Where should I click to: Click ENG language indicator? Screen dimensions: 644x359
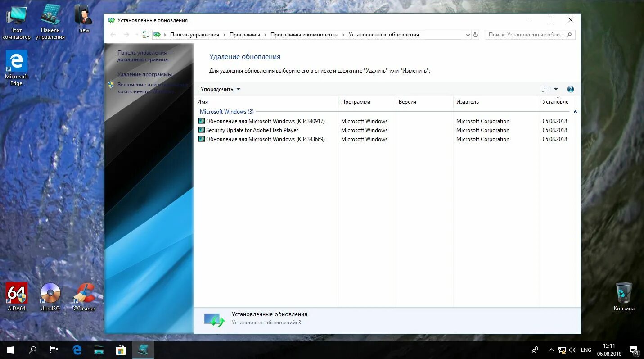586,350
